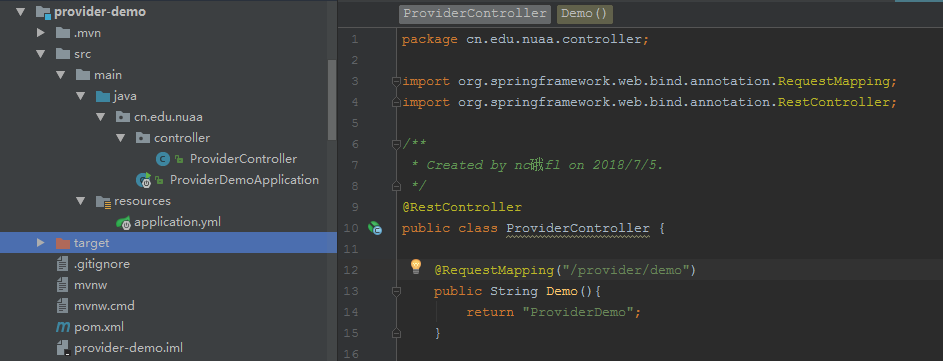Click the Demo() breadcrumb
This screenshot has width=943, height=361.
click(585, 13)
